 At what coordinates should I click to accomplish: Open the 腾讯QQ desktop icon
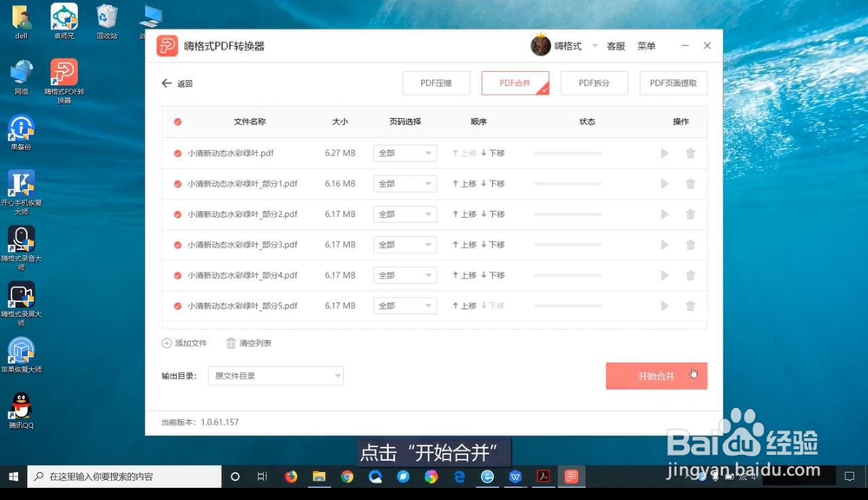21,411
